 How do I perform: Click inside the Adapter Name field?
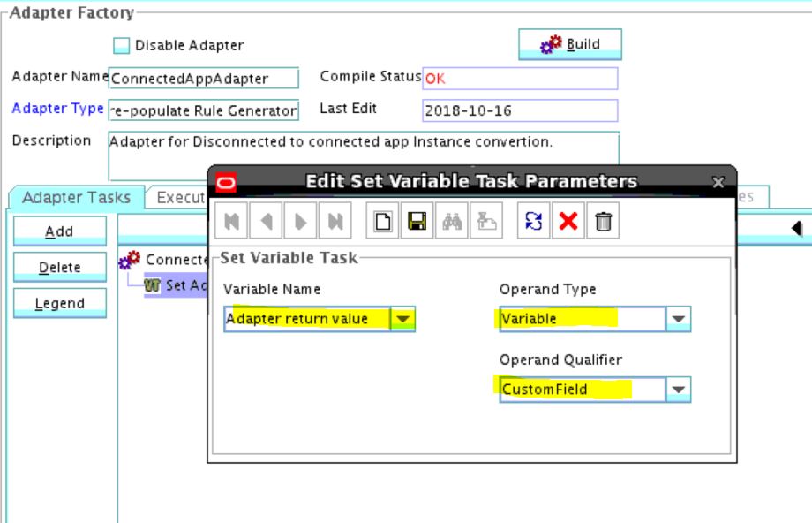pos(192,79)
